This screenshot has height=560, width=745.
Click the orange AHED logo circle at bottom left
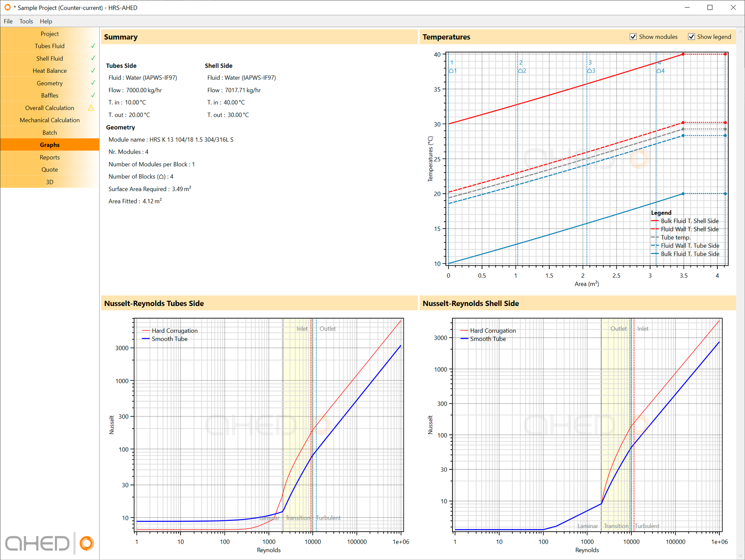[87, 543]
